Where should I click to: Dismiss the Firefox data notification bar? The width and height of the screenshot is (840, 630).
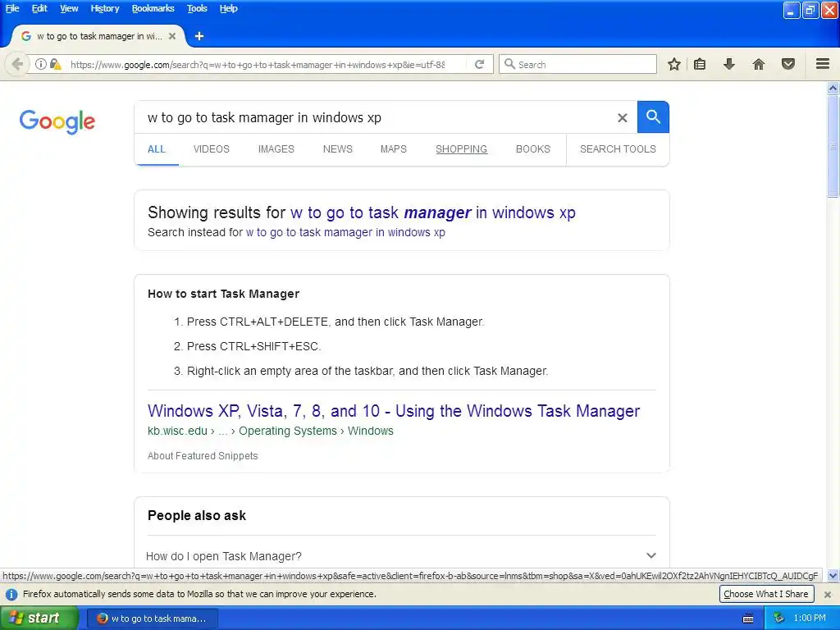click(x=828, y=594)
